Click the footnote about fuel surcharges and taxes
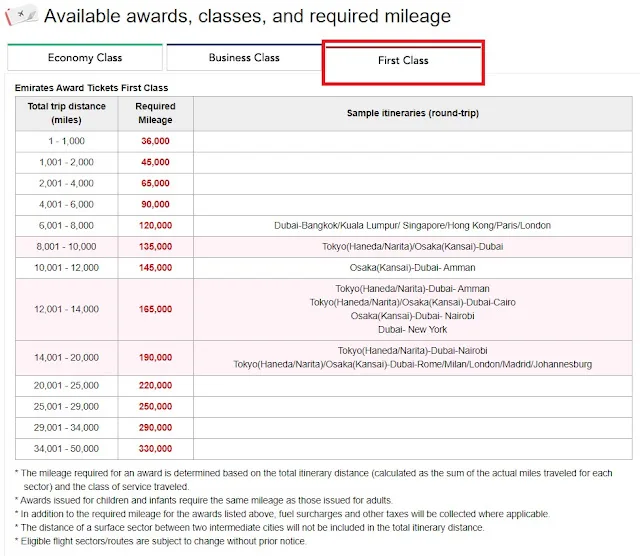This screenshot has height=556, width=640. 282,514
